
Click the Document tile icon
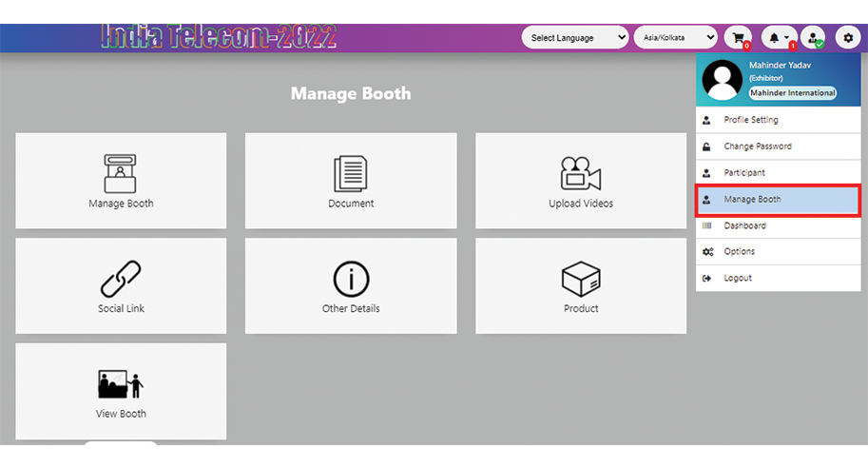351,173
